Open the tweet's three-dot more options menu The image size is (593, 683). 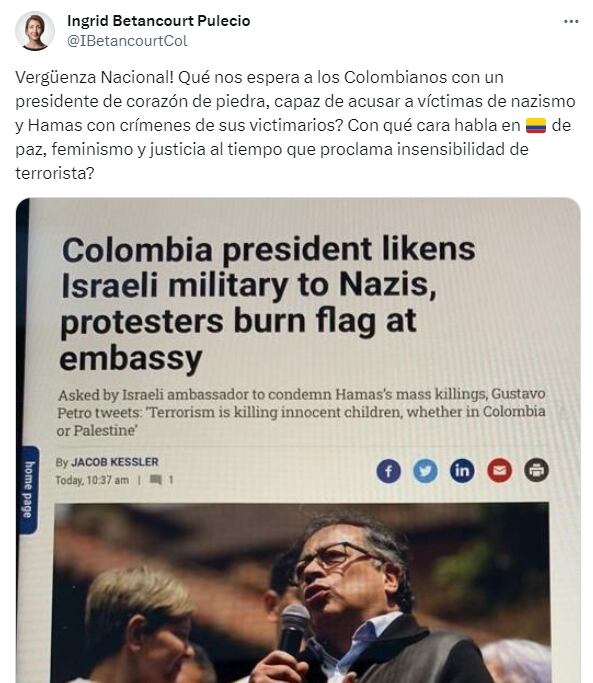[571, 21]
